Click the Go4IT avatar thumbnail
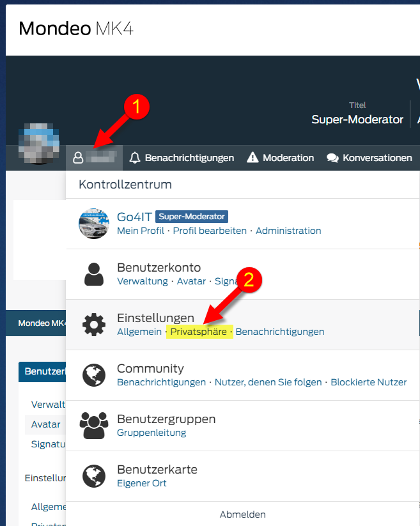Viewport: 420px width, 526px height. click(94, 224)
